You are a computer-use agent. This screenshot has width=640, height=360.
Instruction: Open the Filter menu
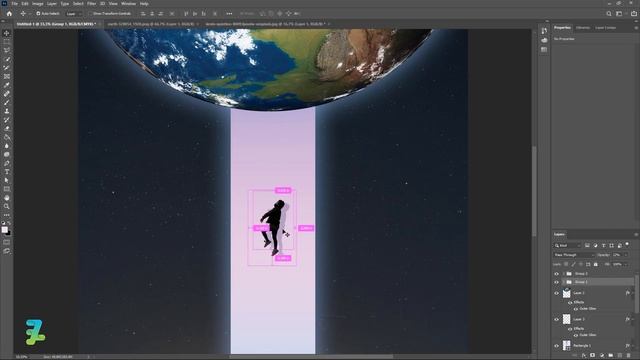tap(91, 4)
